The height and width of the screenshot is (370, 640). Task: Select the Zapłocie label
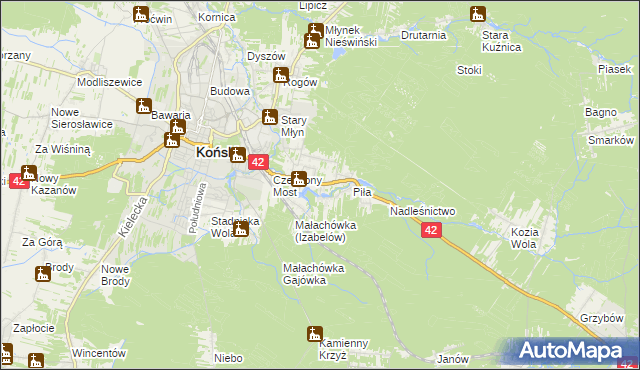click(x=34, y=328)
